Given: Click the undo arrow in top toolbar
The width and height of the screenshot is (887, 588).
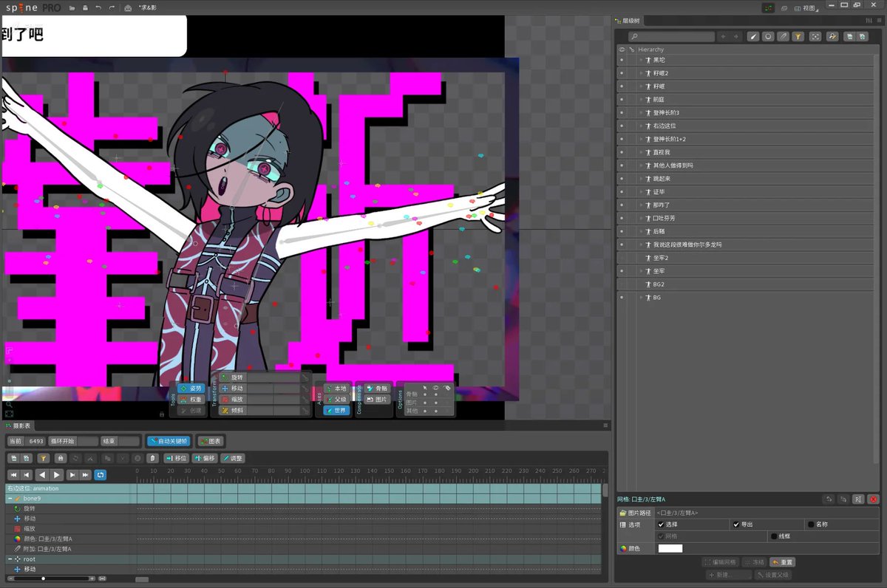Looking at the screenshot, I should pyautogui.click(x=98, y=7).
